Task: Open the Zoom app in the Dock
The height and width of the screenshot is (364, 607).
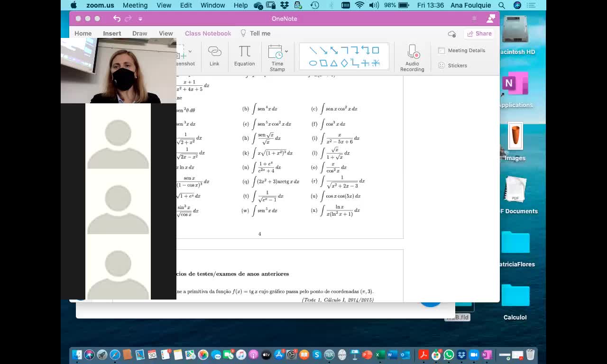Action: 474,355
